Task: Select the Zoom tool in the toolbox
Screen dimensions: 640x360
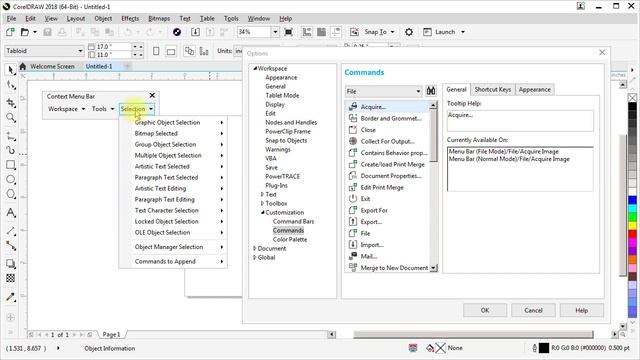Action: pyautogui.click(x=11, y=118)
